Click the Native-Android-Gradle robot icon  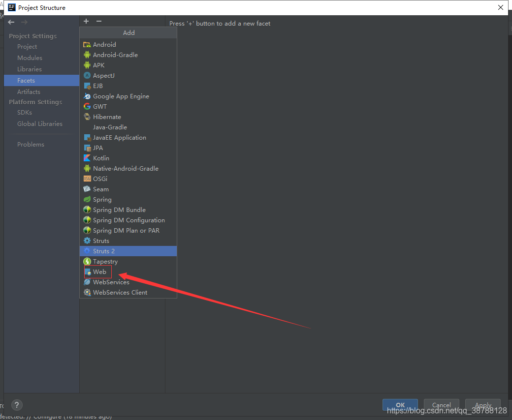click(87, 169)
